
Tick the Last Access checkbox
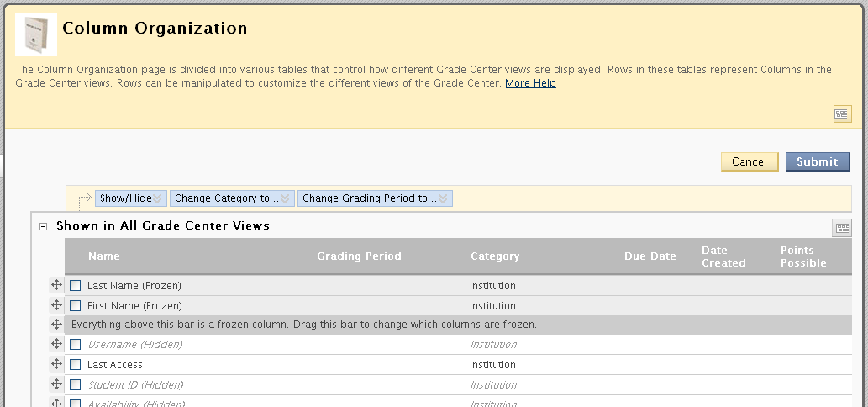76,364
